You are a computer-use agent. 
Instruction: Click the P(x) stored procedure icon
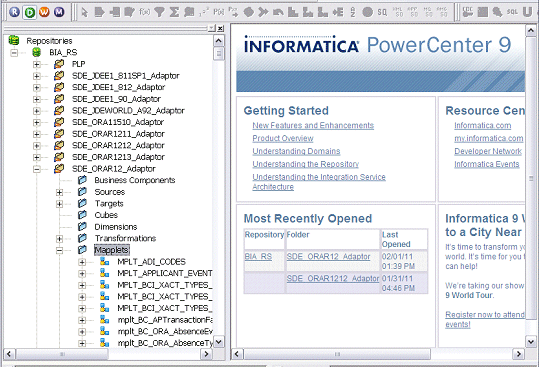coord(219,12)
